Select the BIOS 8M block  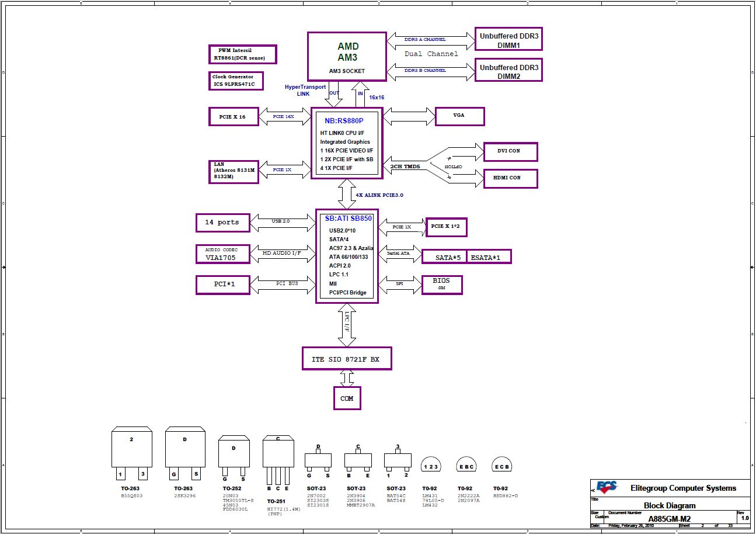[442, 284]
